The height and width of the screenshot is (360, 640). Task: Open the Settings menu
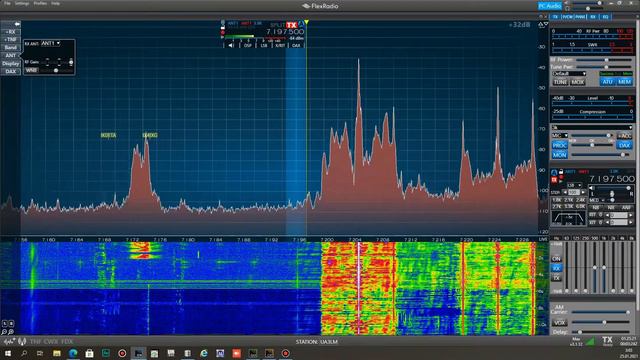pyautogui.click(x=22, y=3)
